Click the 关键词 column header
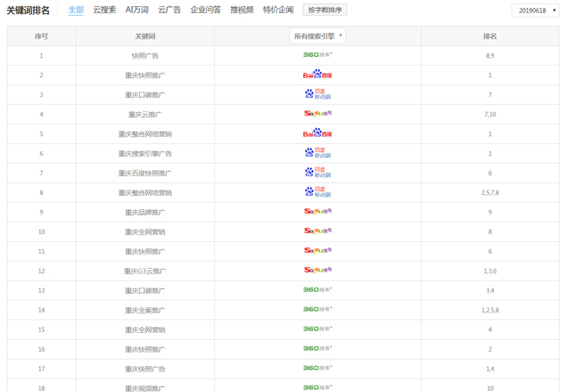This screenshot has width=569, height=392. tap(145, 36)
